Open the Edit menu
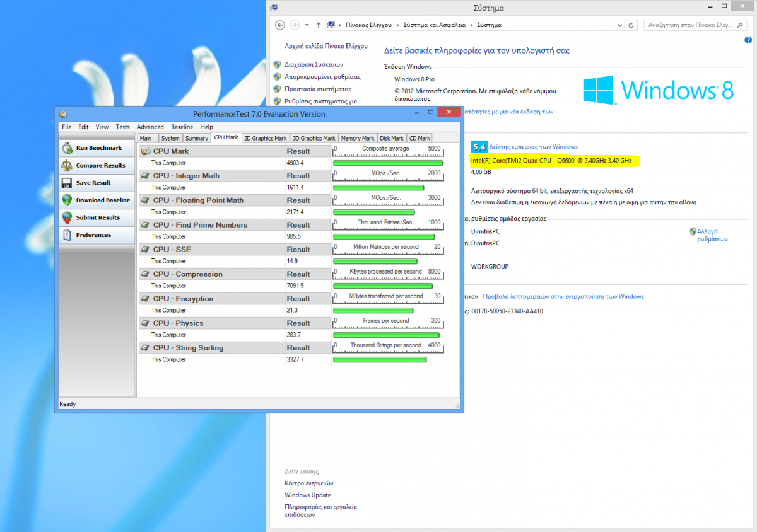Screen dimensions: 757x532 tap(83, 127)
